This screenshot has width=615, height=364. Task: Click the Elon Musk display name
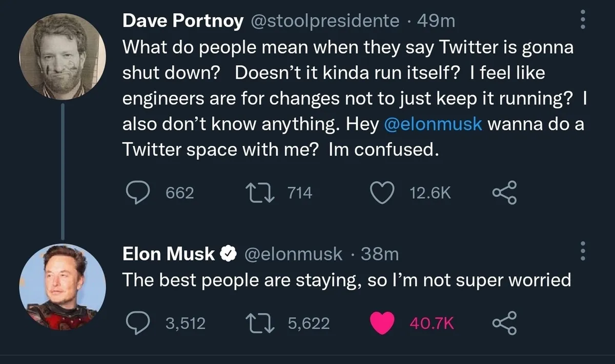[168, 253]
